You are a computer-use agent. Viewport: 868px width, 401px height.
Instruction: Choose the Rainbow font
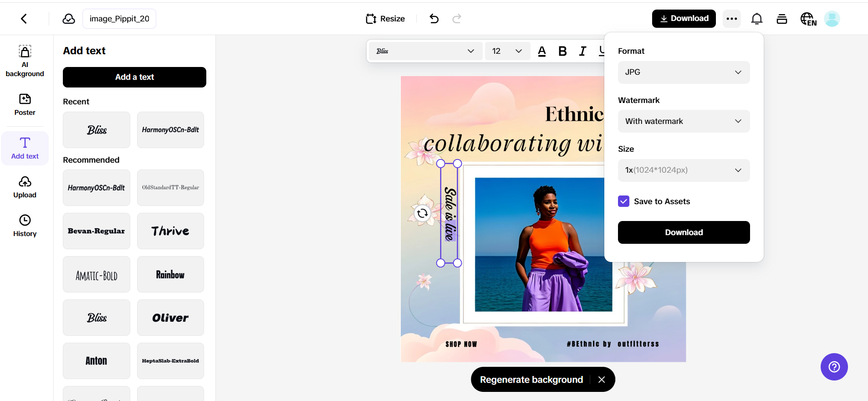point(170,274)
